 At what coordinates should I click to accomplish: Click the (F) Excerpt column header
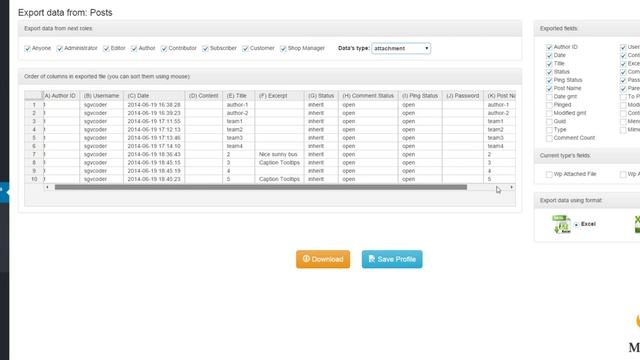coord(279,96)
